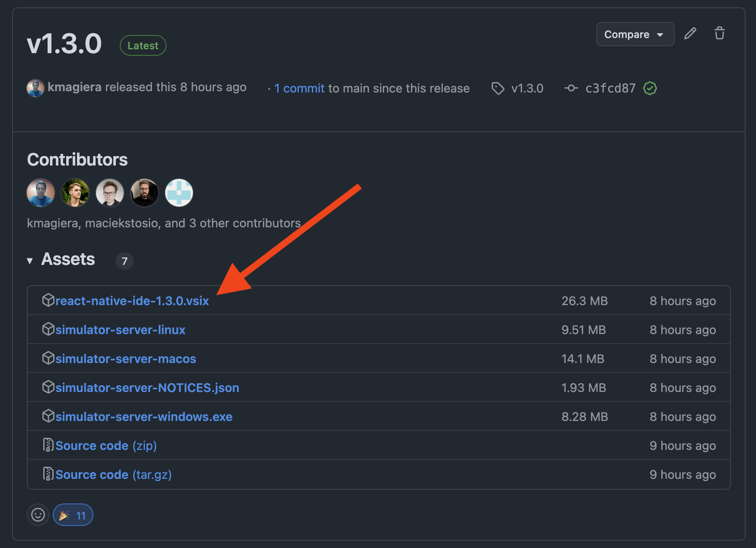This screenshot has width=756, height=548.
Task: Open the 1 commit link
Action: click(299, 88)
